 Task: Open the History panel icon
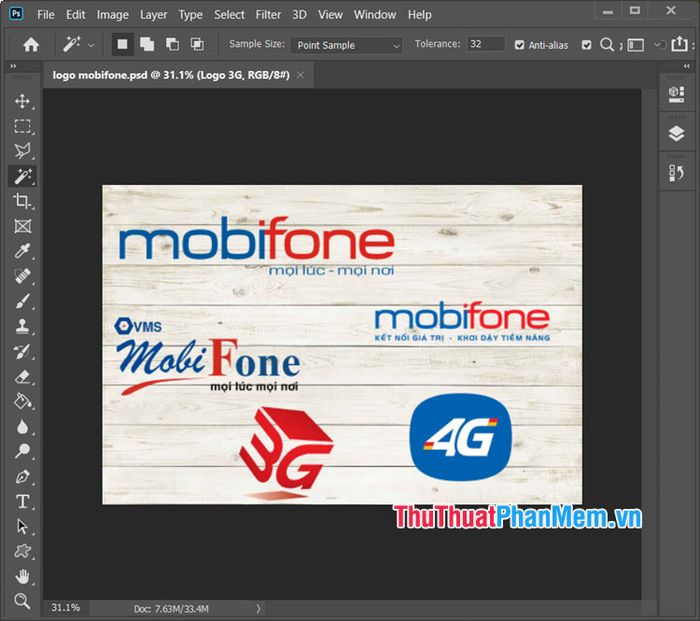(x=677, y=173)
